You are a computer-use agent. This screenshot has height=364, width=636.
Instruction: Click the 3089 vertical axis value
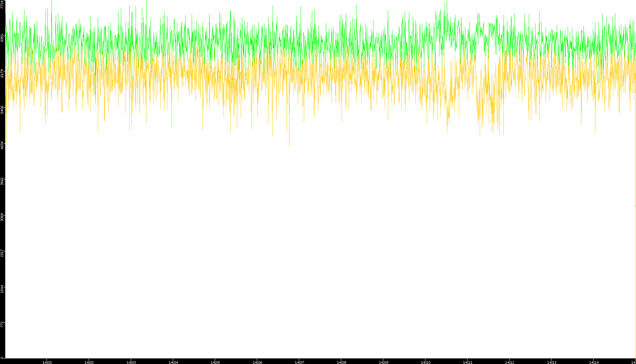tap(2, 217)
